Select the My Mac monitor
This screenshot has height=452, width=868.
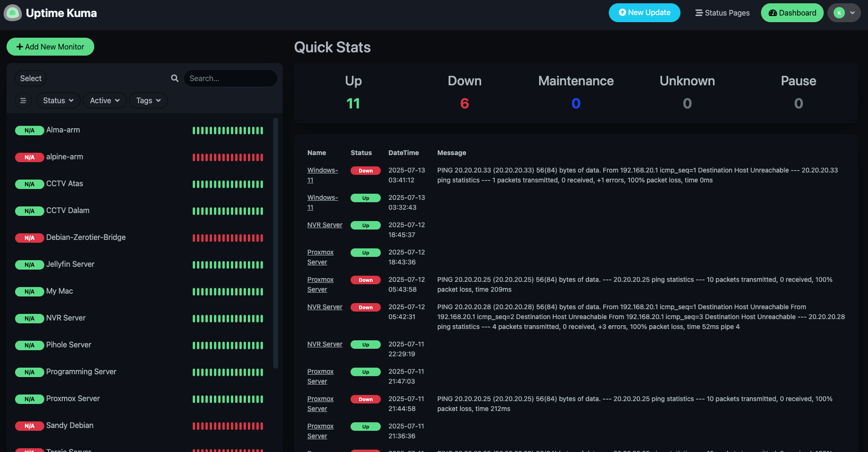pyautogui.click(x=139, y=291)
